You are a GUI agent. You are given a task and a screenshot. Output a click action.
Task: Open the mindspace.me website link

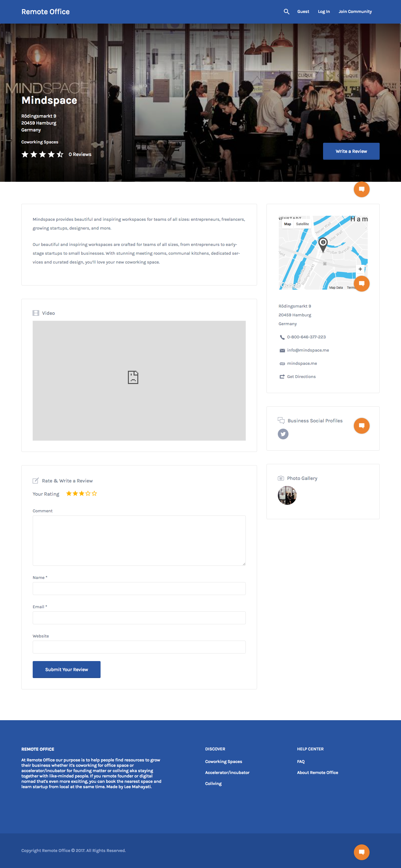tap(302, 364)
